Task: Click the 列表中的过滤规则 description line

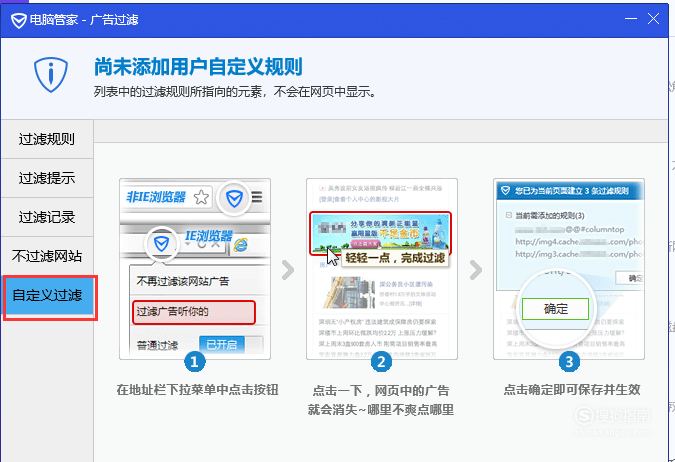Action: tap(235, 92)
